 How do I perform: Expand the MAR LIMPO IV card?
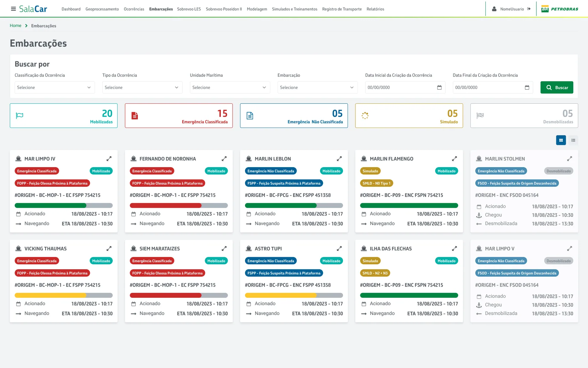(109, 159)
